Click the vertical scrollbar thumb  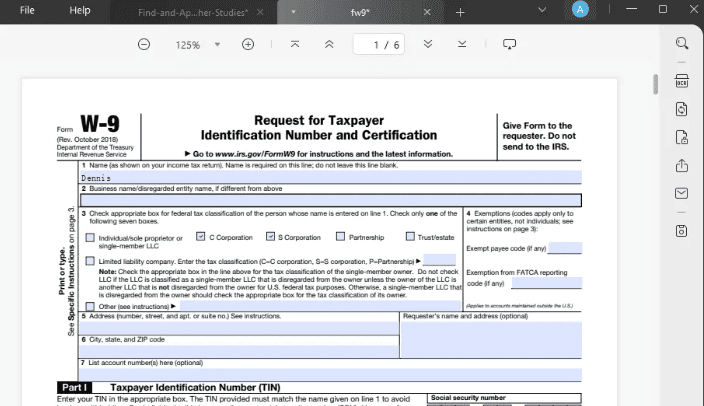point(656,84)
